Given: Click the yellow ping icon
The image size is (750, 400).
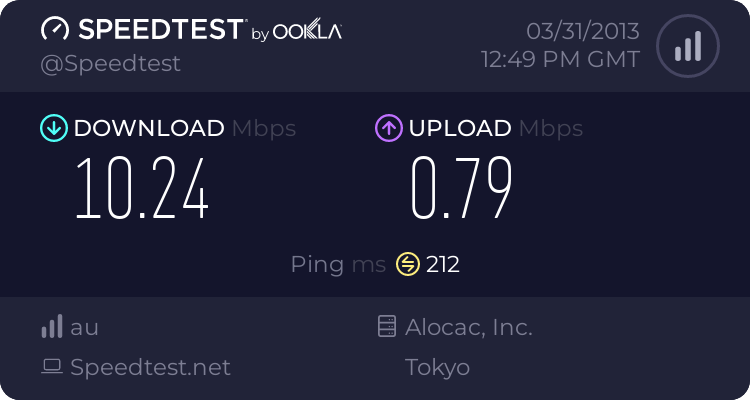Looking at the screenshot, I should coord(407,264).
